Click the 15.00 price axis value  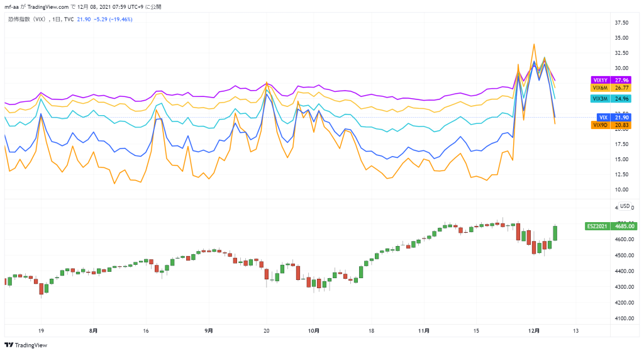pyautogui.click(x=621, y=159)
